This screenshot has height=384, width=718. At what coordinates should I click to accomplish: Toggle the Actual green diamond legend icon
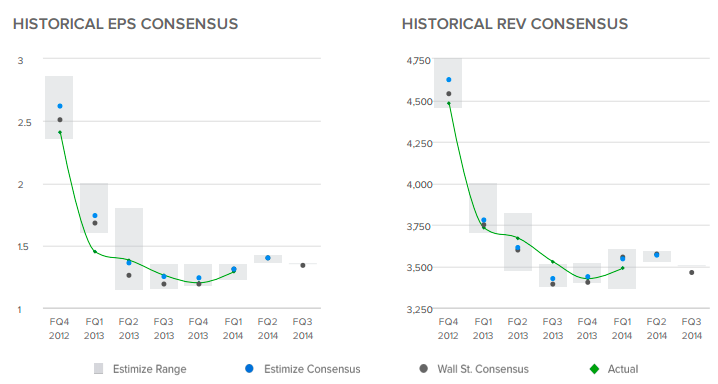[x=594, y=369]
